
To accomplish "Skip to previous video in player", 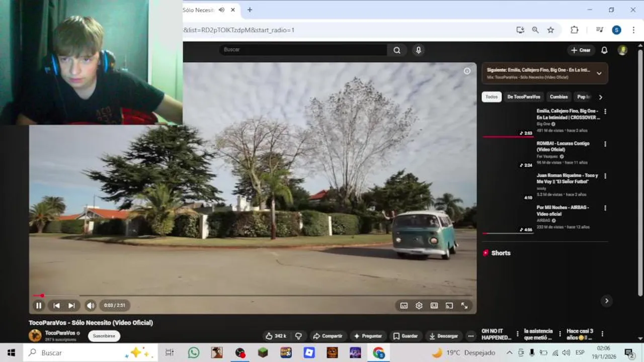I will [56, 305].
